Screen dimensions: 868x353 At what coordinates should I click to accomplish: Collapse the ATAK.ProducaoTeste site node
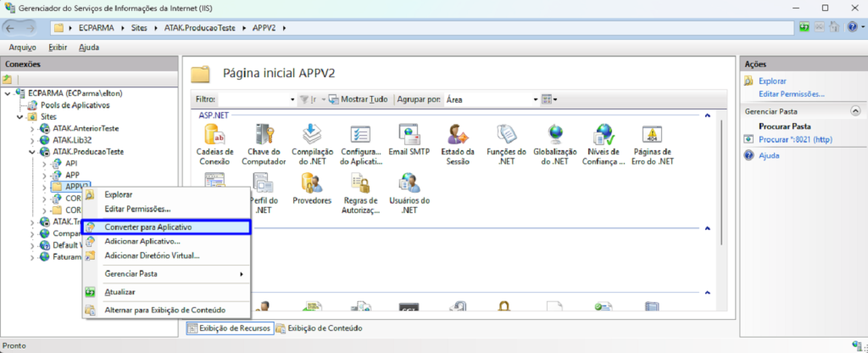pyautogui.click(x=32, y=152)
